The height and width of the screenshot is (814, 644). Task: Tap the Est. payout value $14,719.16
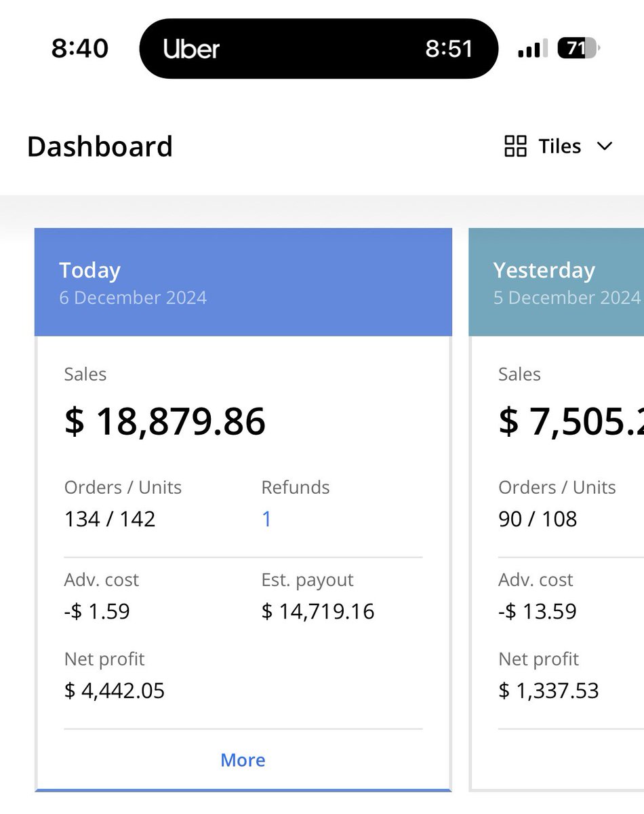coord(318,611)
